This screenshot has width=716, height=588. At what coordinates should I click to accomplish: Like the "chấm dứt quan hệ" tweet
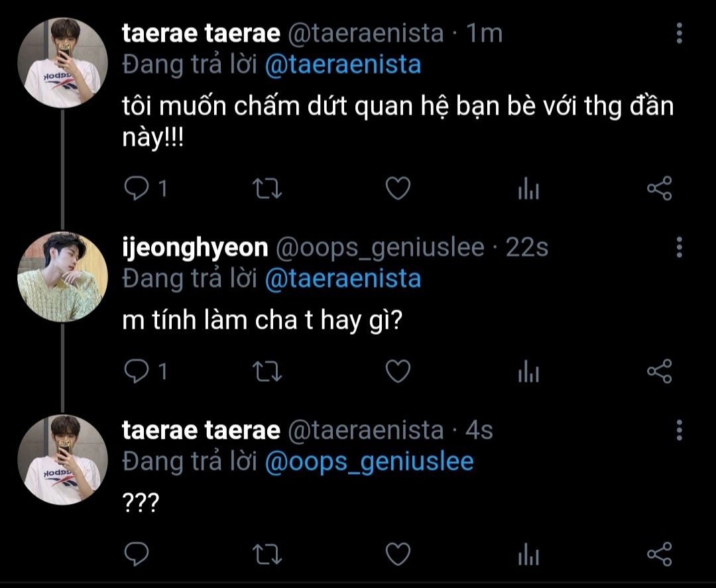(x=398, y=190)
